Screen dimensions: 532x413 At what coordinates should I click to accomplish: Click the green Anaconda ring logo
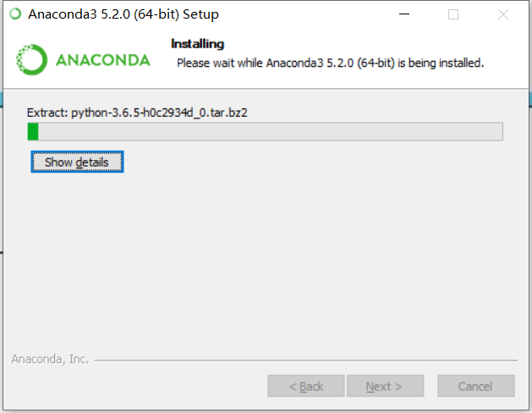click(31, 60)
